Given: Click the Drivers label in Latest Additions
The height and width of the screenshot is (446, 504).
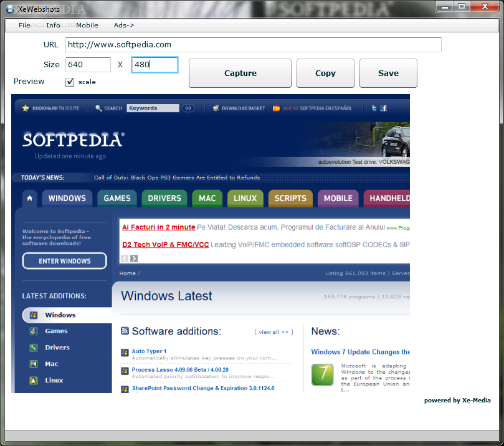Looking at the screenshot, I should click(x=57, y=348).
